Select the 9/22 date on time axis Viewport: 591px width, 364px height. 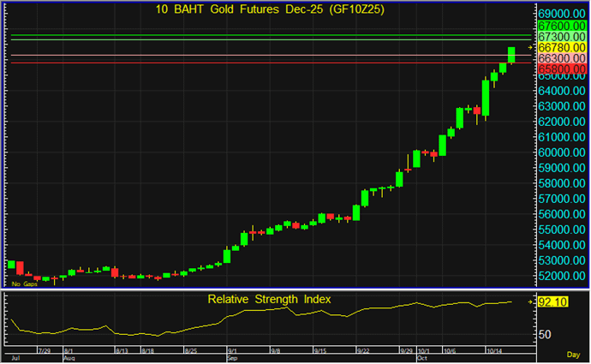pos(363,350)
